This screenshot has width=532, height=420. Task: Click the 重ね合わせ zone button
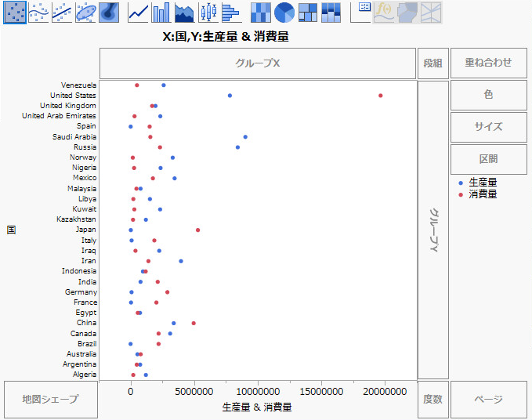coord(488,63)
